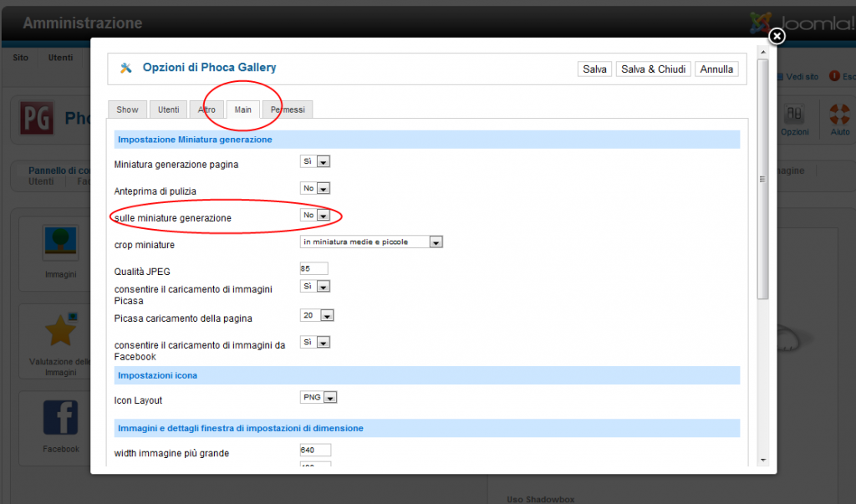Click the Salva button
The height and width of the screenshot is (504, 856).
[594, 69]
